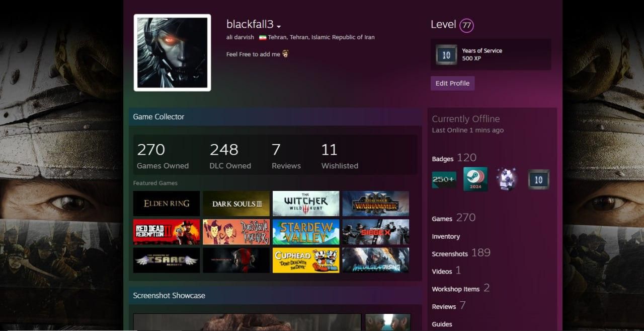The image size is (644, 331).
Task: Open the 11 Wishlisted stat
Action: click(340, 156)
